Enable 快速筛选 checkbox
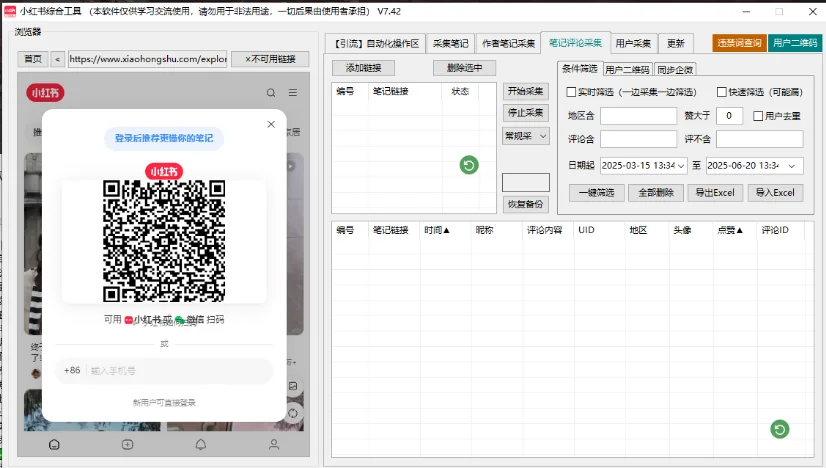 722,92
